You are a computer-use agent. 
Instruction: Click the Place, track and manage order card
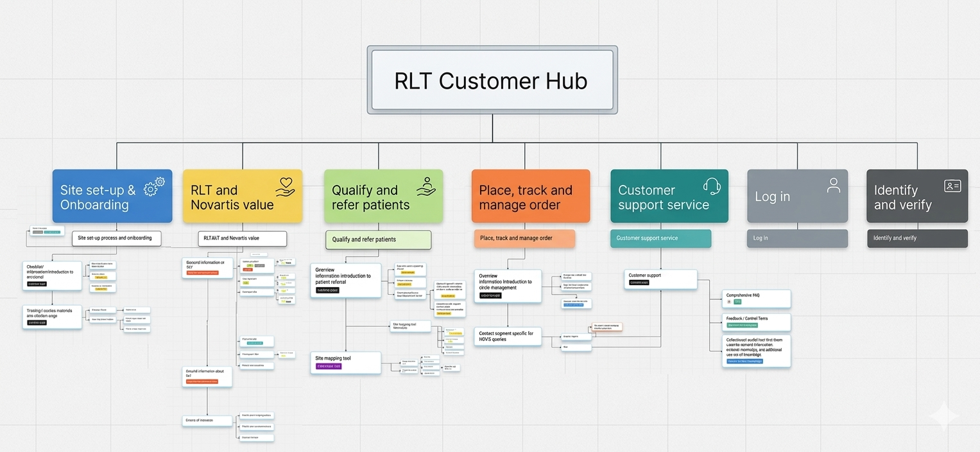pos(531,196)
